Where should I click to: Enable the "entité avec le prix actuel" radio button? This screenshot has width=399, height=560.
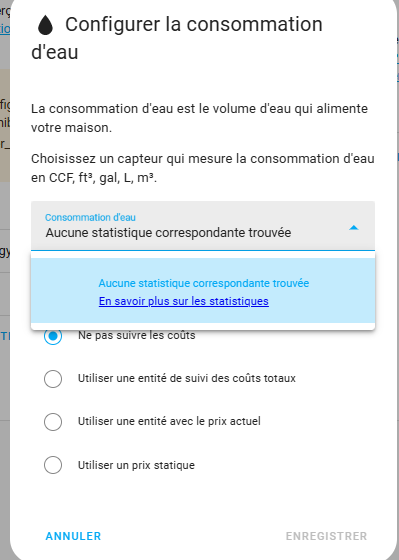53,422
